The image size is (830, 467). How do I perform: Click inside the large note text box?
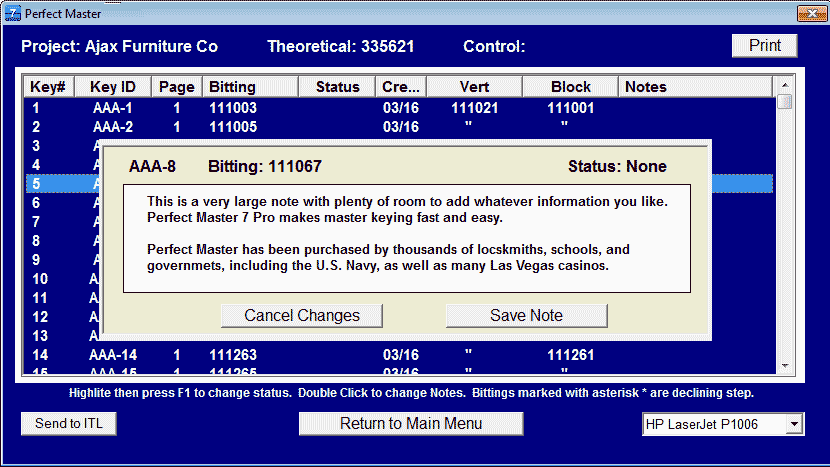coord(407,238)
